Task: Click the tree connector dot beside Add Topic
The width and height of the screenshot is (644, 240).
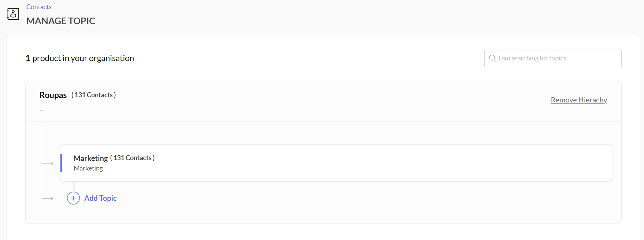Action: 52,198
